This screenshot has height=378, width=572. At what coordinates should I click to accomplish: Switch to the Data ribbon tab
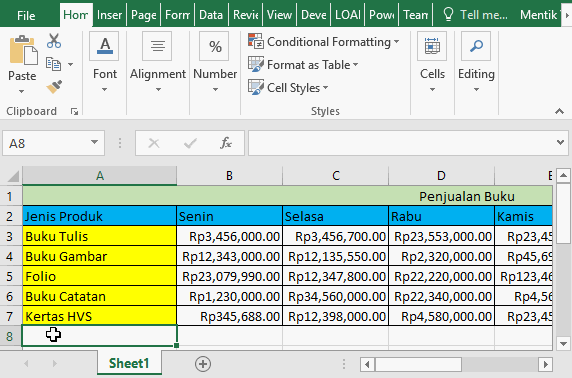pyautogui.click(x=211, y=15)
